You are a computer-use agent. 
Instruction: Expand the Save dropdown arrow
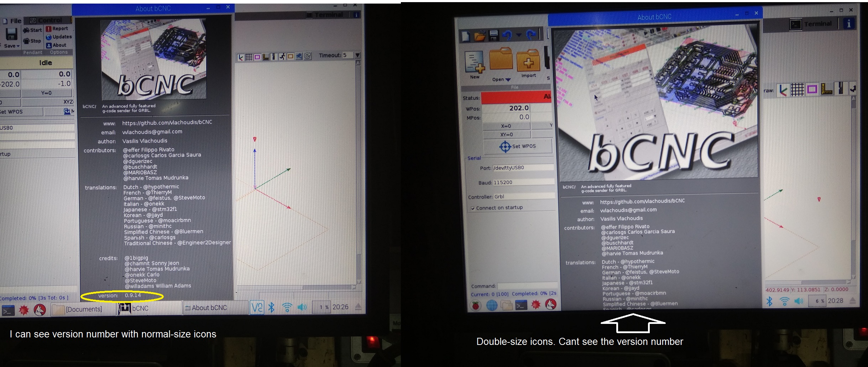coord(18,46)
